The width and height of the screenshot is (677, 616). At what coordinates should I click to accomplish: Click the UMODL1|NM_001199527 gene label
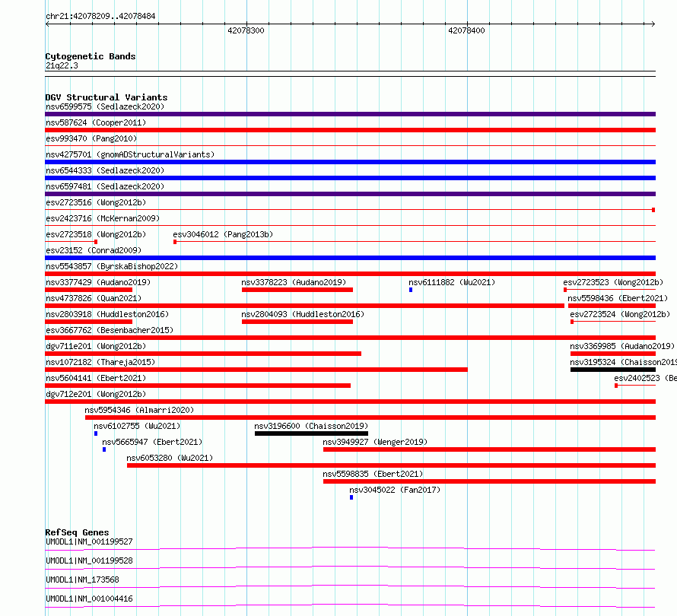pyautogui.click(x=89, y=541)
